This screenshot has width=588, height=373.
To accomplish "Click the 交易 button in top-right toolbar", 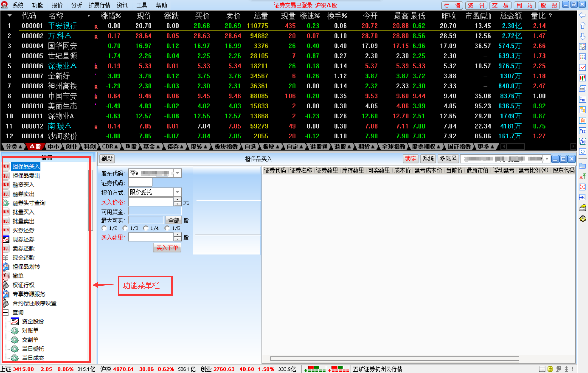I will click(500, 5).
